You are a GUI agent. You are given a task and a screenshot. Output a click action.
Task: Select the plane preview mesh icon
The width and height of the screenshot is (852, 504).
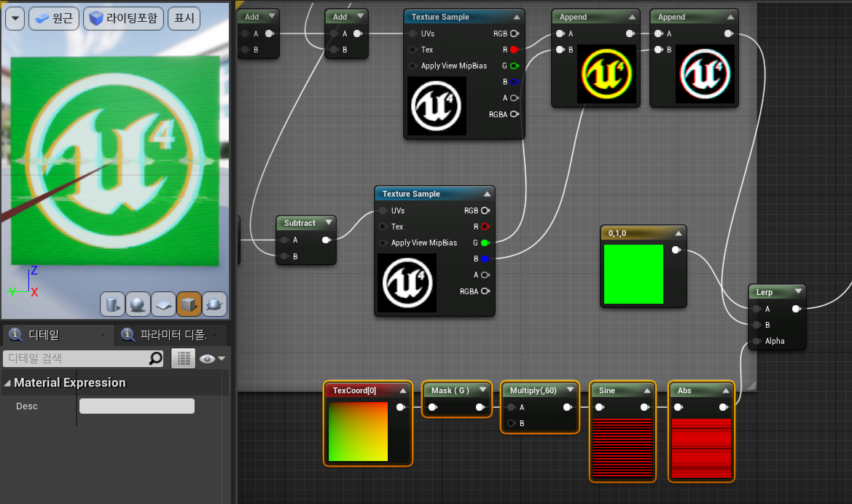point(163,304)
